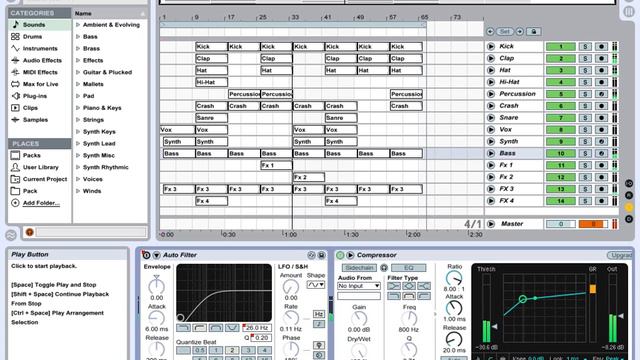Select the Fx 2 clip

pyautogui.click(x=309, y=177)
